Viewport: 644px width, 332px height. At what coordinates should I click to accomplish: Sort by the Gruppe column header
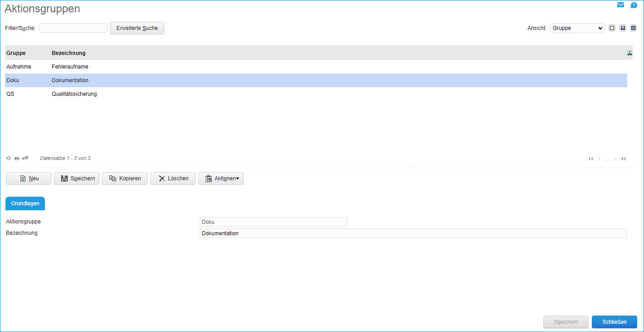point(16,53)
